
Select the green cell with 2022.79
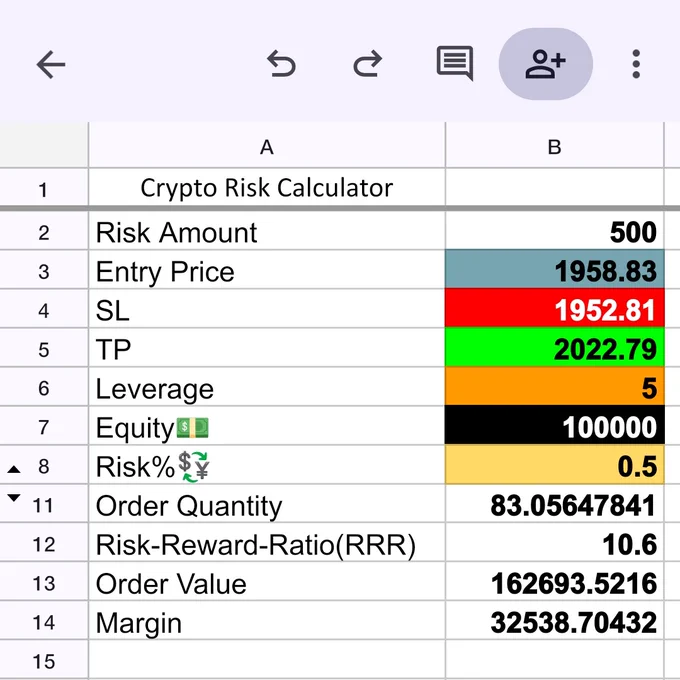point(555,348)
